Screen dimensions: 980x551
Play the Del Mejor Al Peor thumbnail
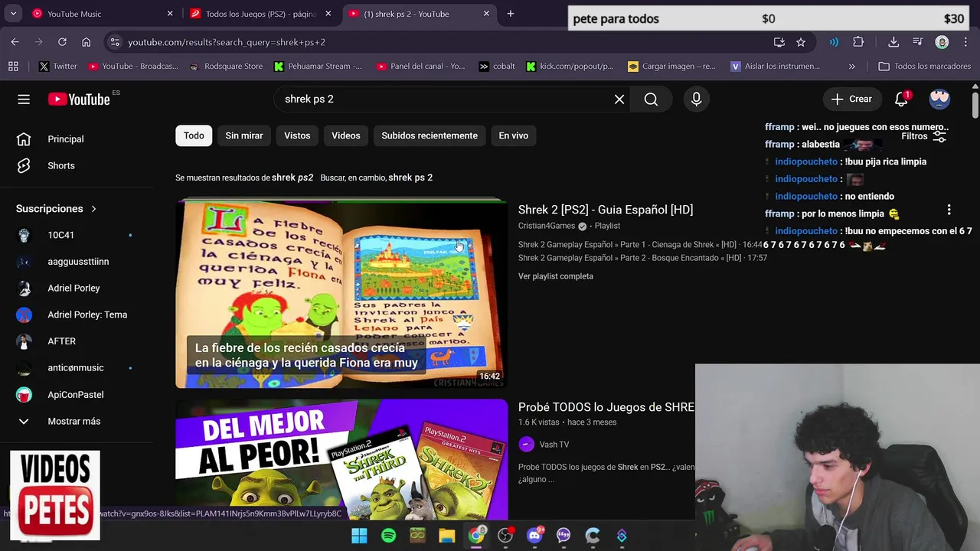tap(341, 459)
